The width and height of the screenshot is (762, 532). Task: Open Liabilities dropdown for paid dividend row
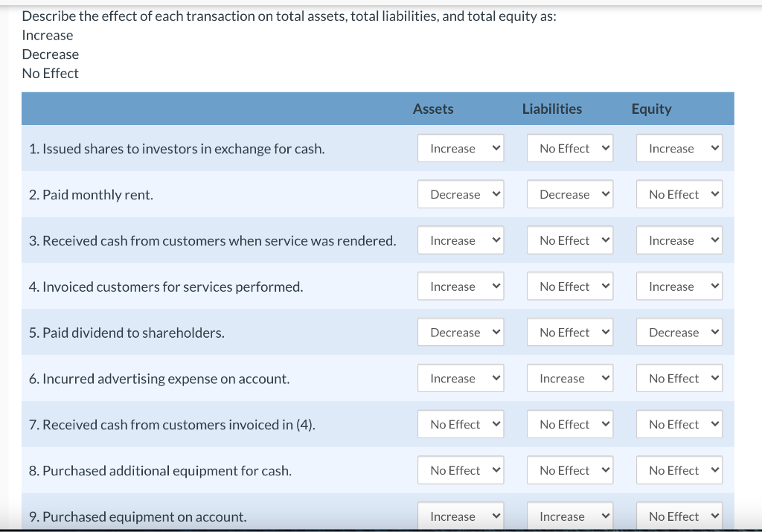coord(570,333)
